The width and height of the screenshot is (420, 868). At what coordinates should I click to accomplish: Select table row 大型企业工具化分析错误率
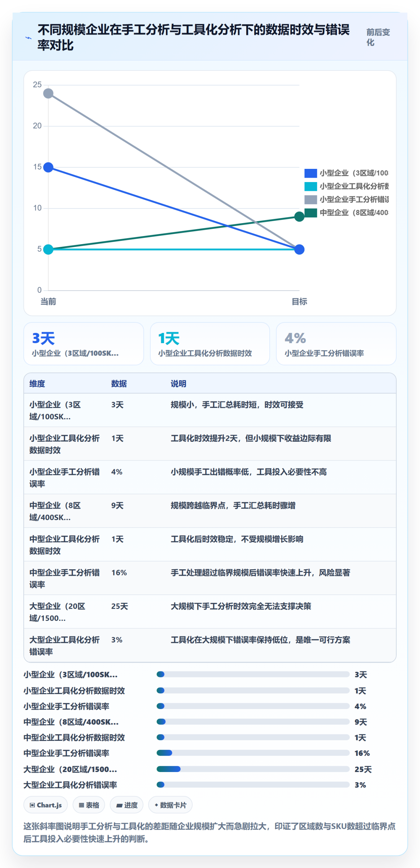(210, 645)
